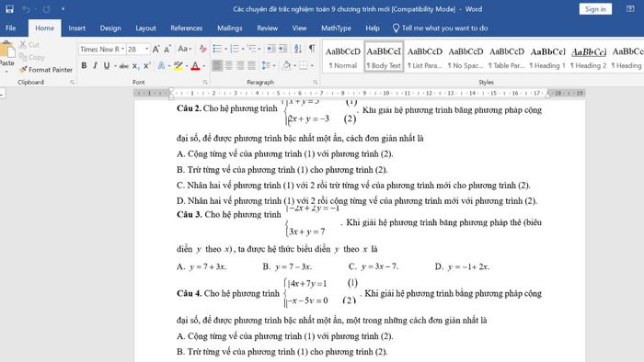Click the bullet list icon
The height and width of the screenshot is (362, 644).
point(217,50)
